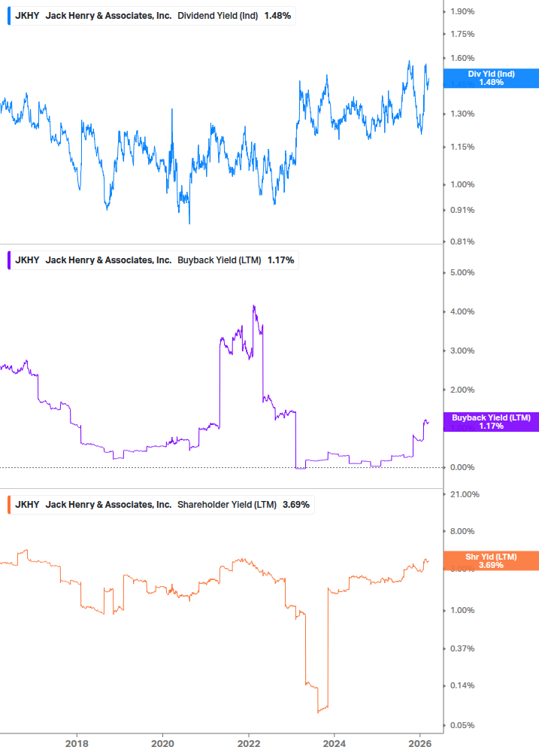
Task: Click the 2.00% buyback yield axis label
Action: pyautogui.click(x=462, y=390)
